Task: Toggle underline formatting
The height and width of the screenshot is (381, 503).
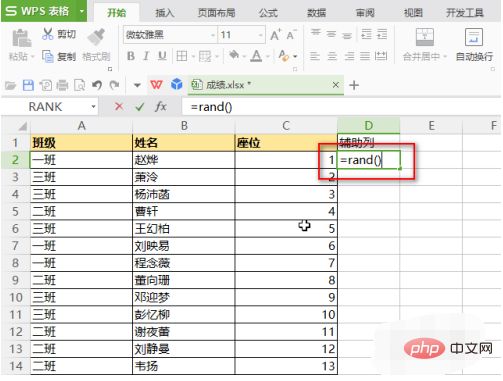Action: [162, 56]
